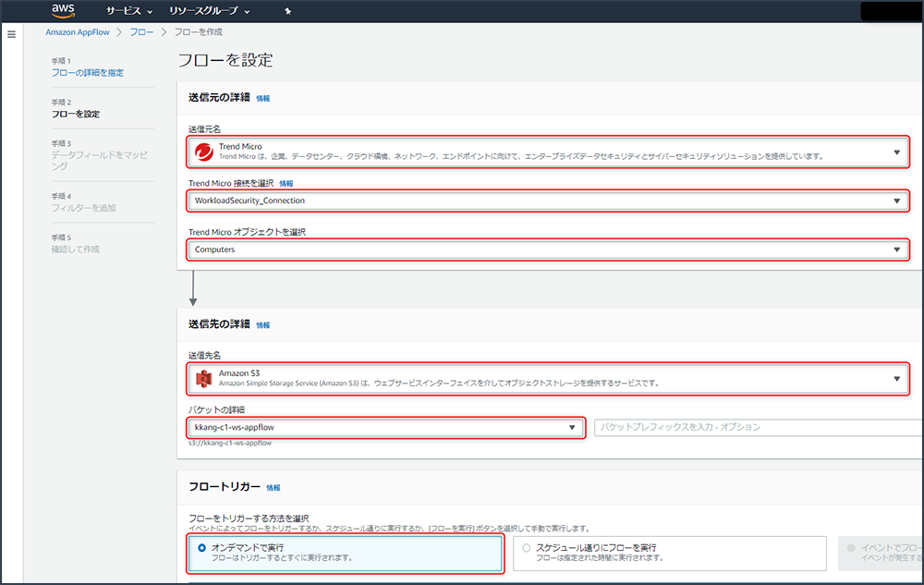This screenshot has width=924, height=585.
Task: Click 情報 link beside 送信元の詳細
Action: coord(263,98)
